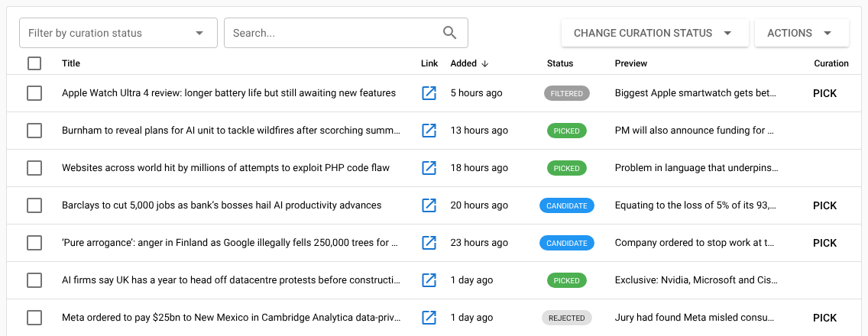The height and width of the screenshot is (336, 868).
Task: Open external link for Finland Google trees article
Action: click(429, 242)
